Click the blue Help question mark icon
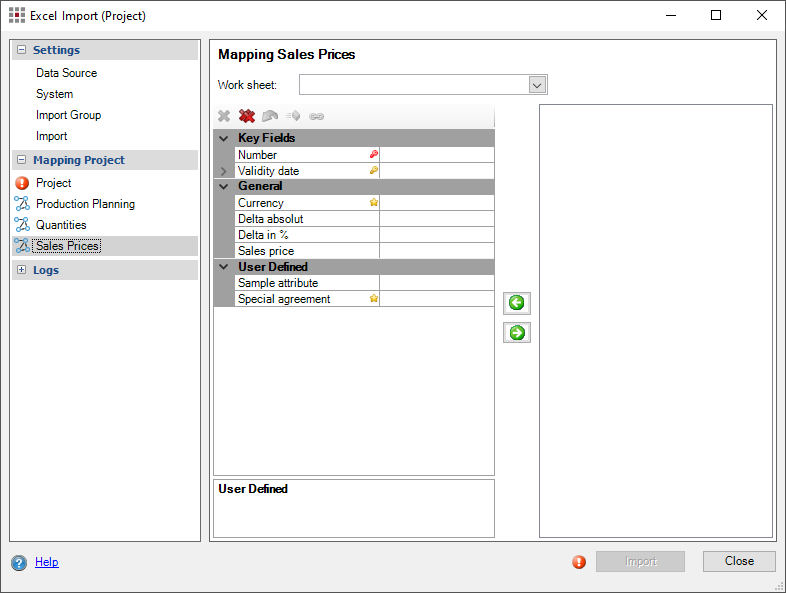Image resolution: width=786 pixels, height=593 pixels. pyautogui.click(x=19, y=563)
